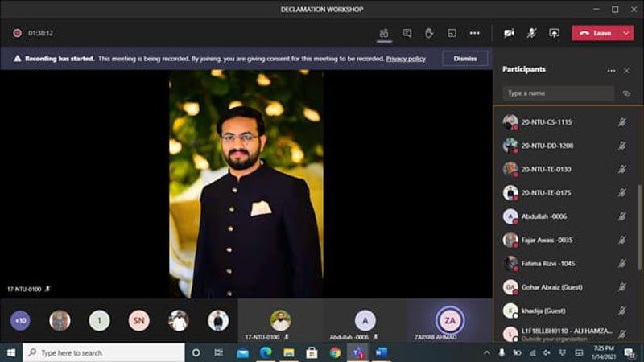Click the Share content icon
This screenshot has width=644, height=362.
(554, 33)
